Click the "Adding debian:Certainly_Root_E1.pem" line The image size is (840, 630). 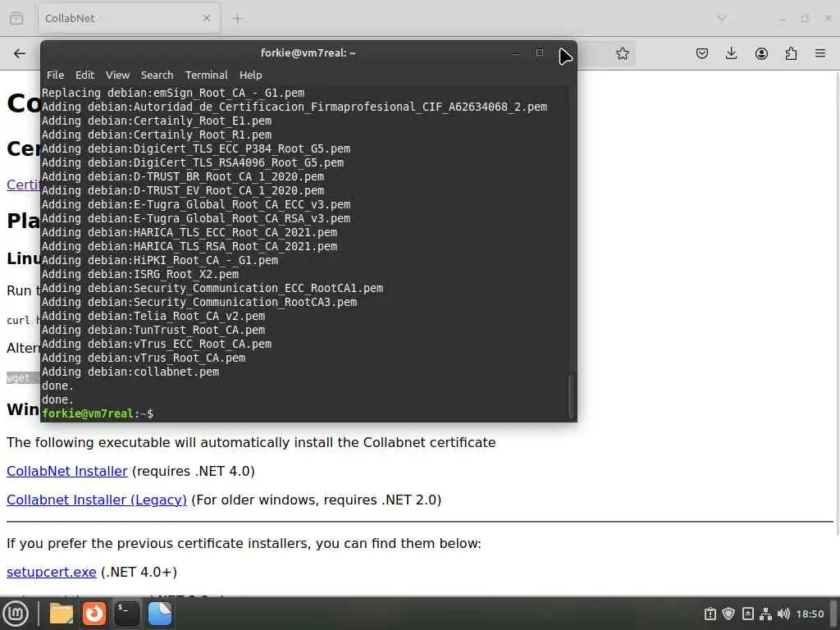click(x=157, y=121)
